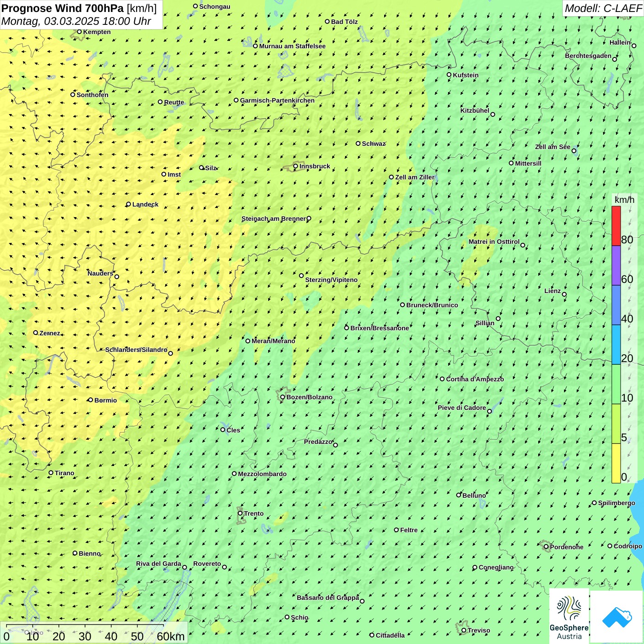
Task: Click the red 80 km/h legend color
Action: 616,226
